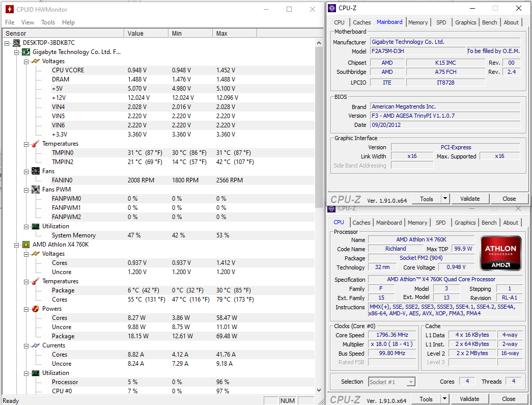
Task: Click Validate button in lower CPU-Z window
Action: pos(469,399)
